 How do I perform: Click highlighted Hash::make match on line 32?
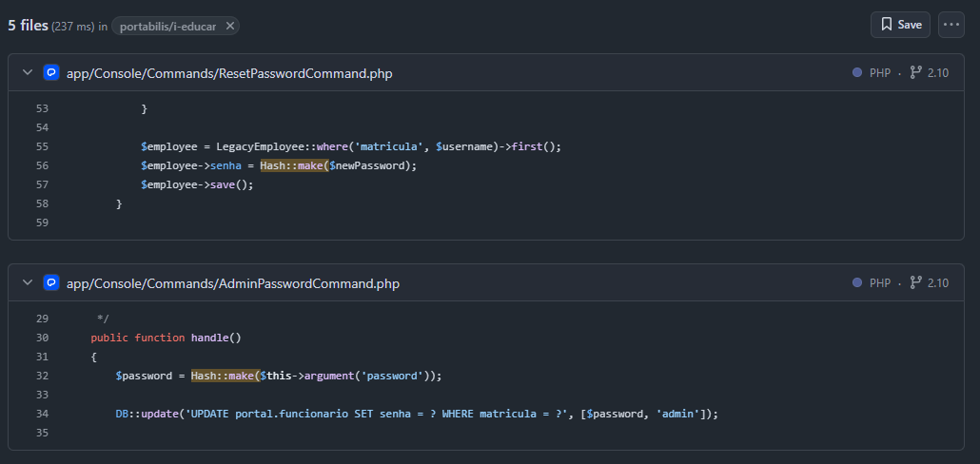pyautogui.click(x=225, y=376)
